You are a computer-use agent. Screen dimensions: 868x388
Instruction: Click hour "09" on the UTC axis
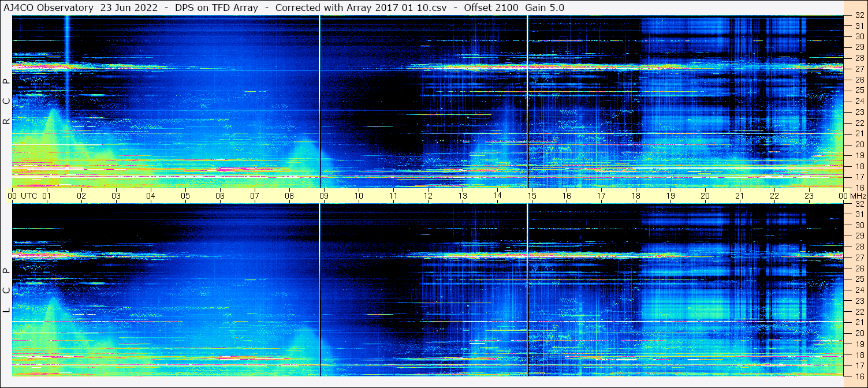click(324, 196)
